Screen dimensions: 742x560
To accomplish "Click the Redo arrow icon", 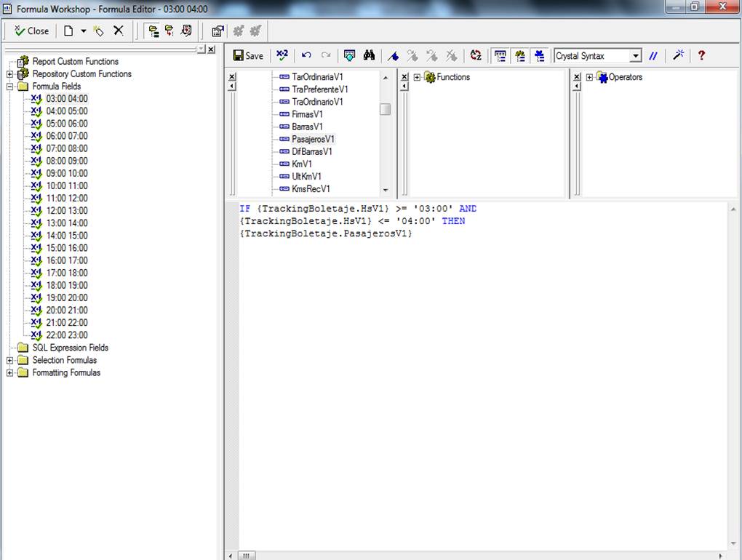I will [326, 56].
